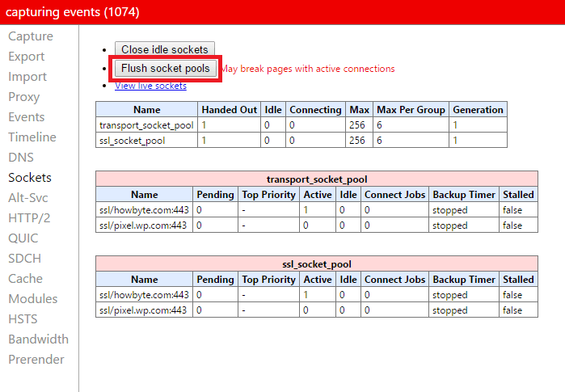
Task: Open the Bandwidth tab
Action: pos(38,339)
